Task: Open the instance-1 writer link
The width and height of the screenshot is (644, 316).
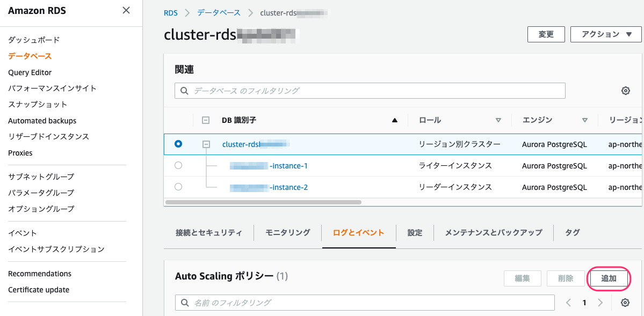Action: [269, 166]
